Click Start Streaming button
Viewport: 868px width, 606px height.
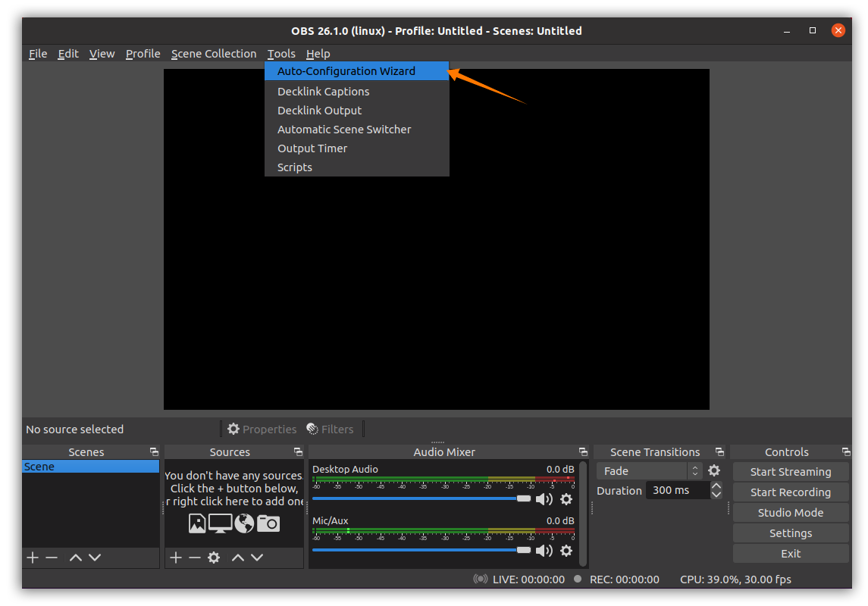coord(791,472)
